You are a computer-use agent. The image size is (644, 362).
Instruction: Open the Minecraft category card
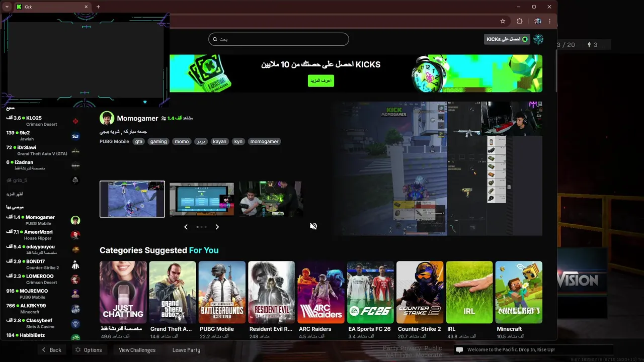click(519, 292)
